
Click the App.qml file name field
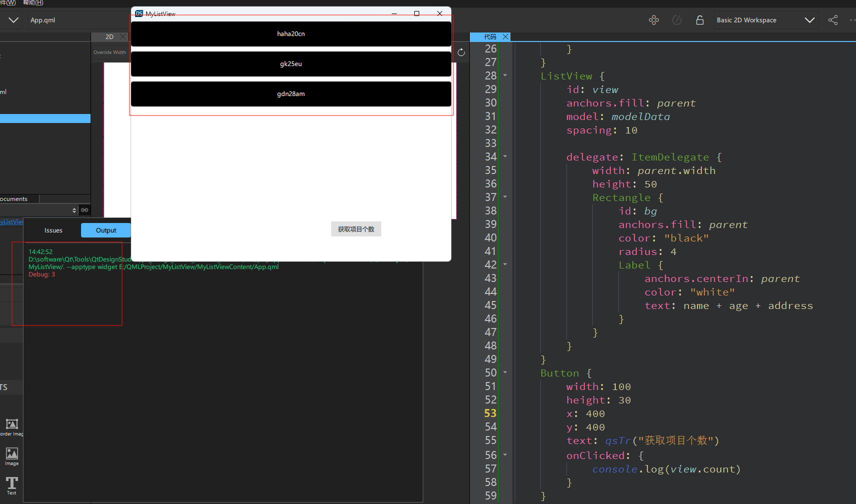point(78,20)
